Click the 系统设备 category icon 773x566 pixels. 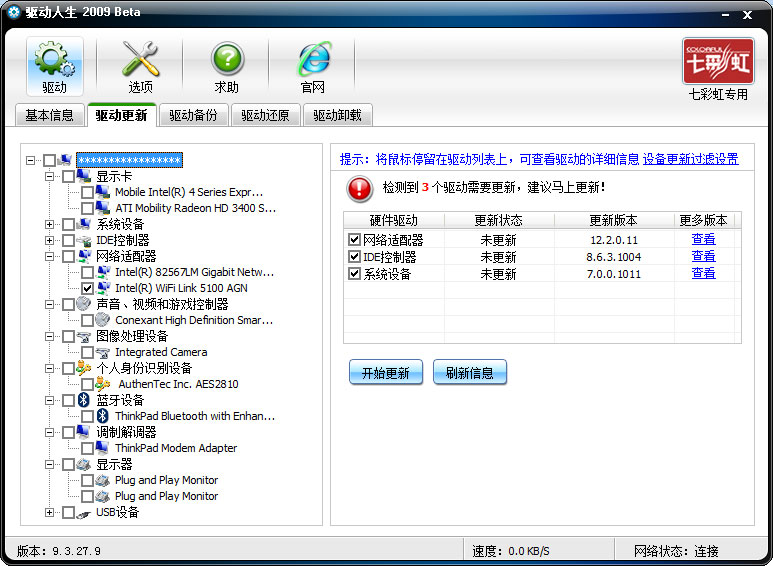pyautogui.click(x=84, y=224)
